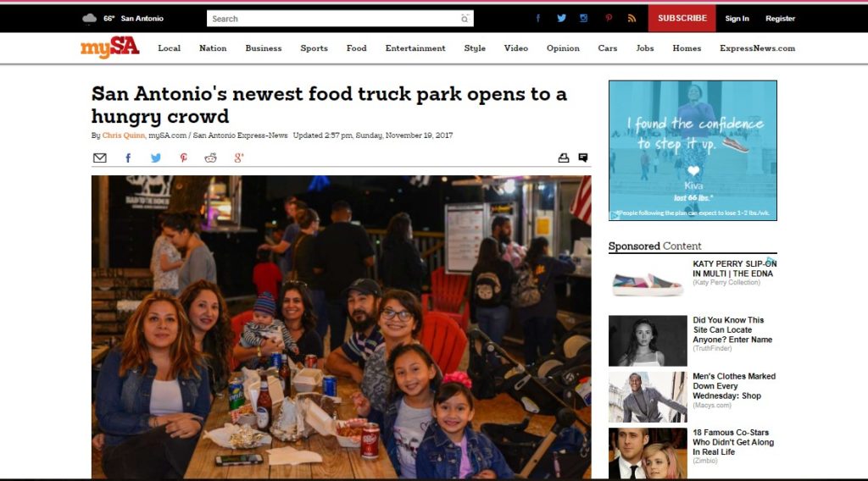Open the Food menu item
This screenshot has height=481, width=868.
pos(357,48)
